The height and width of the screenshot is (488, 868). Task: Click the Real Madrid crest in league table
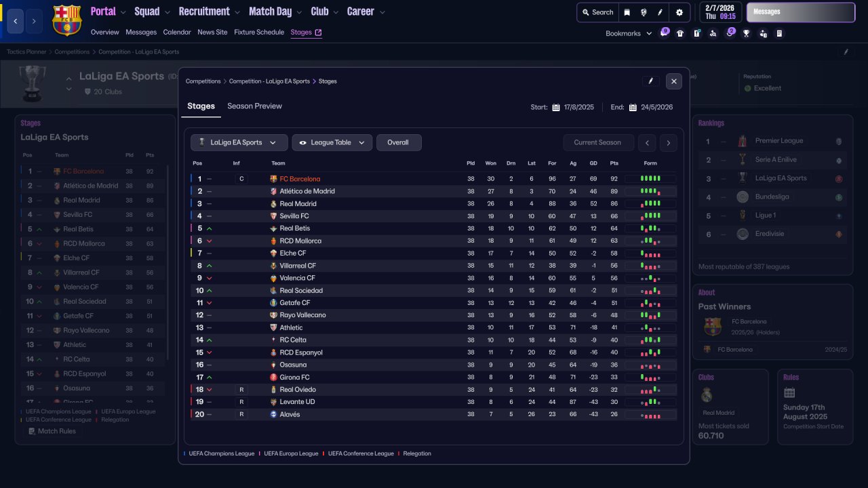click(x=274, y=204)
